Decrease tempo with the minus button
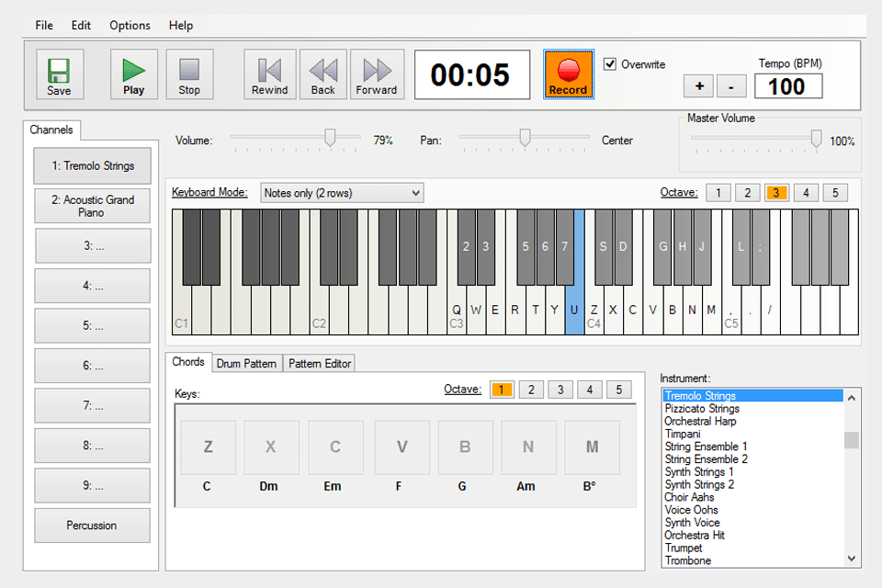 [x=730, y=86]
